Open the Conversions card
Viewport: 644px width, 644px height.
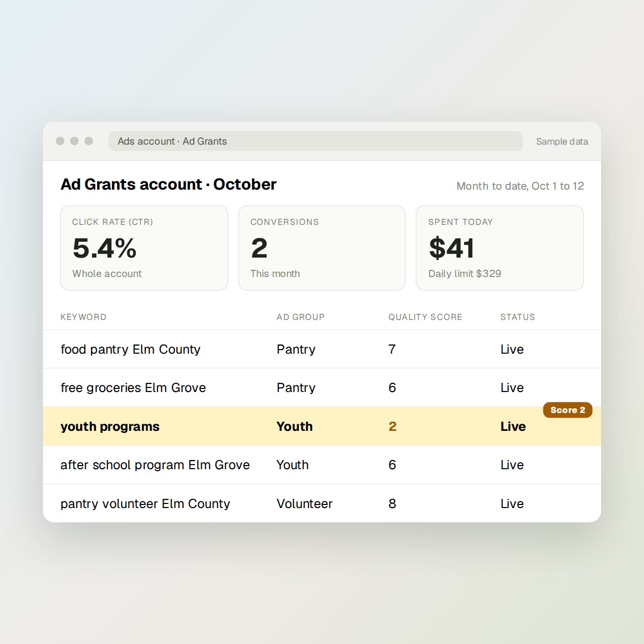[x=322, y=248]
